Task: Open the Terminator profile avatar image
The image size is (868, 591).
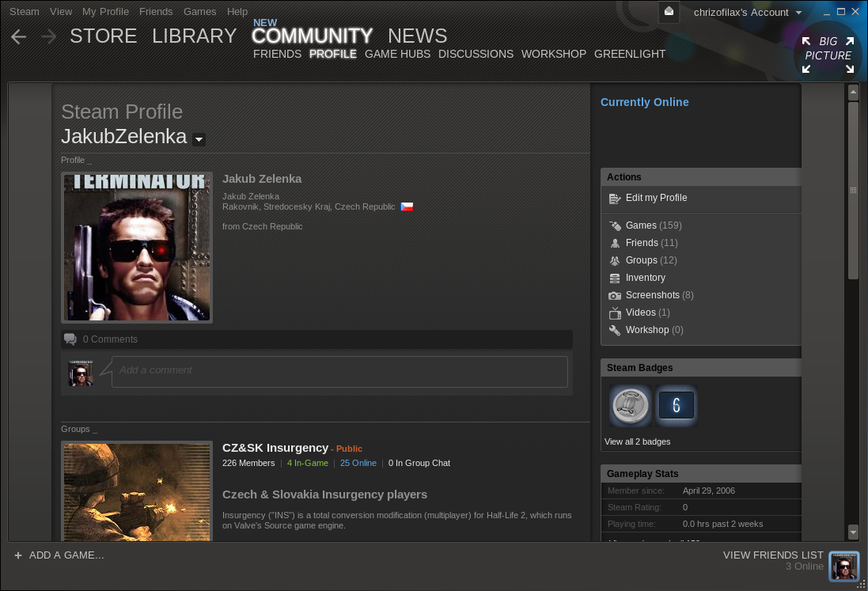Action: click(137, 248)
